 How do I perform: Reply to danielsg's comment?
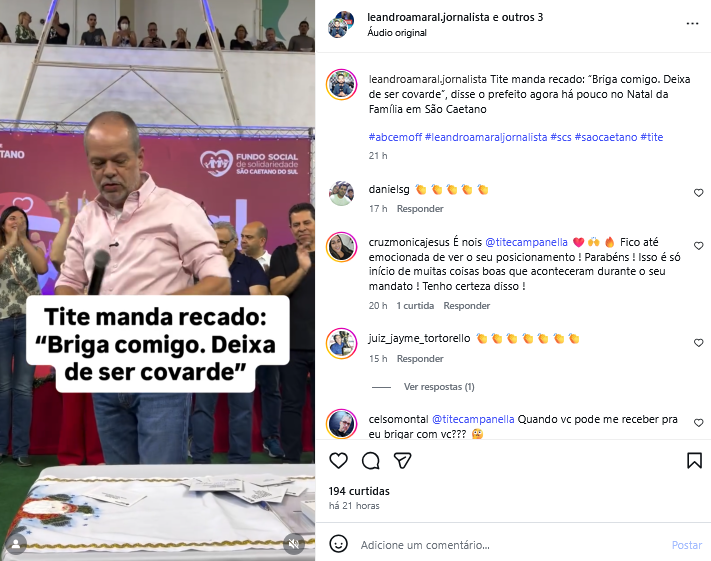(x=420, y=209)
